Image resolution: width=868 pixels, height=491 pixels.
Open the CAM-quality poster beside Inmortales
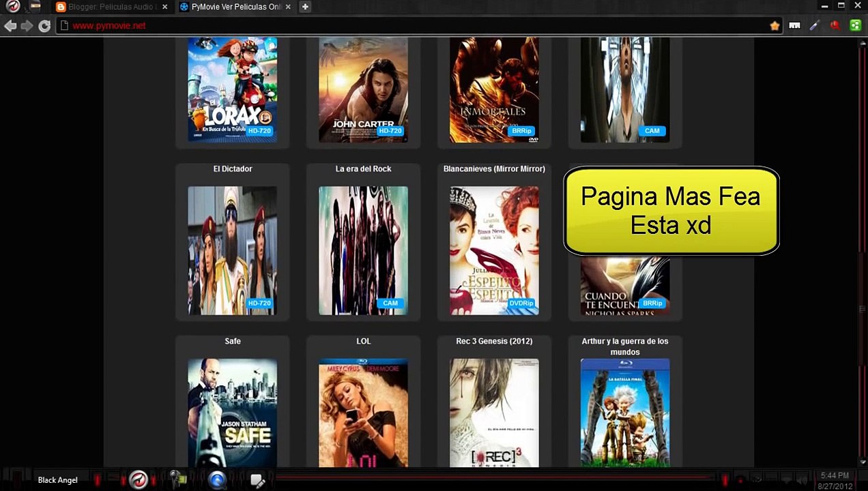pyautogui.click(x=625, y=89)
